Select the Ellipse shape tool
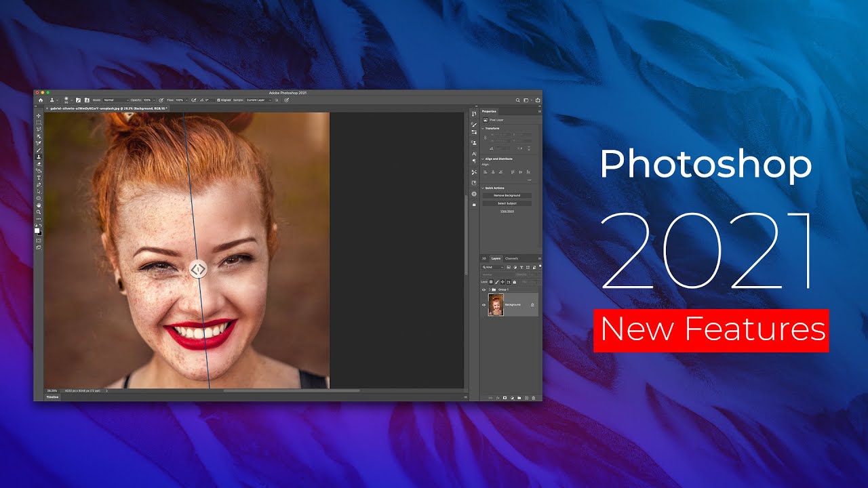 click(x=39, y=198)
